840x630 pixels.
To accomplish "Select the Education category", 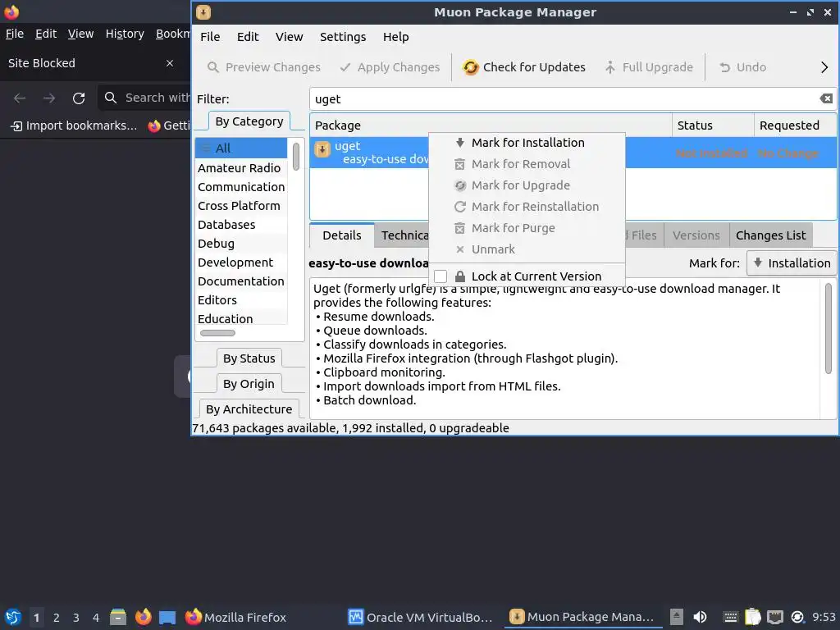I will coord(242,319).
